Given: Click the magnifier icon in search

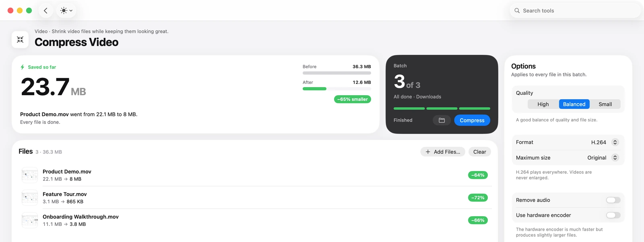Looking at the screenshot, I should [x=517, y=11].
